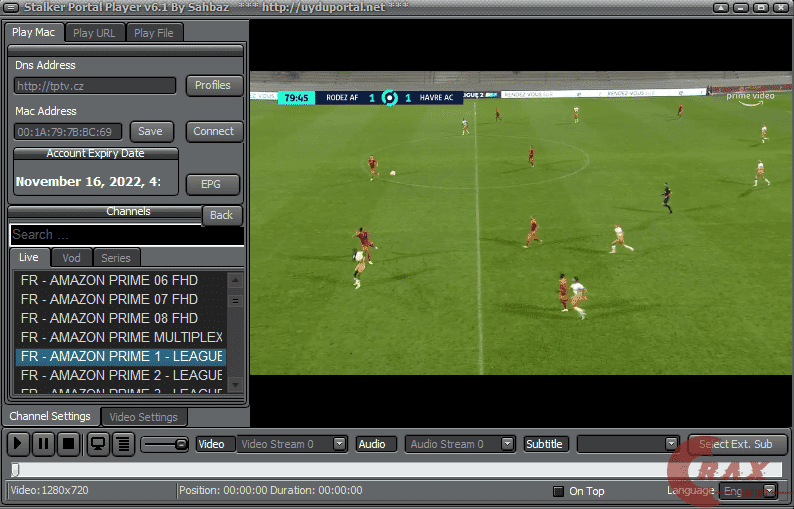Click Select Ext. Sub button
This screenshot has width=794, height=509.
click(x=736, y=444)
